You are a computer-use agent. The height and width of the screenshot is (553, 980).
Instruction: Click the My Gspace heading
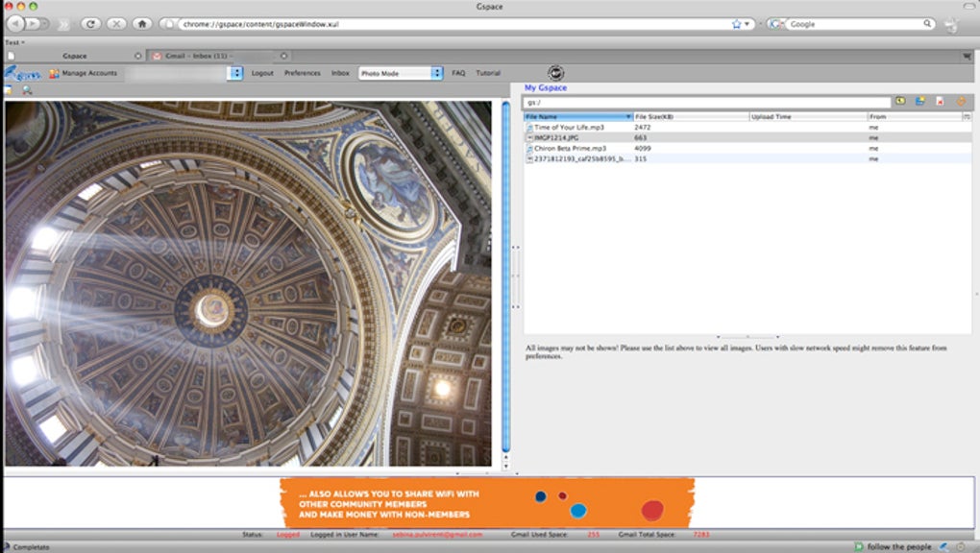point(546,88)
